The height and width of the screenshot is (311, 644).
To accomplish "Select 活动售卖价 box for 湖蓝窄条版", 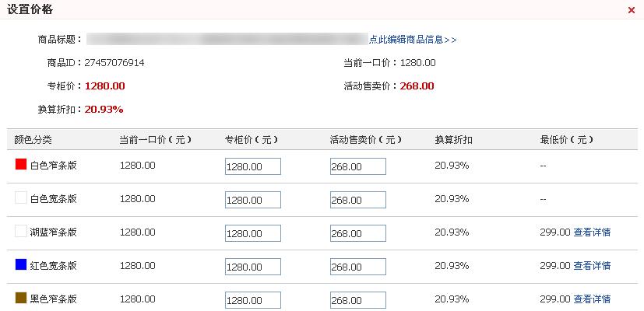I will pos(358,233).
